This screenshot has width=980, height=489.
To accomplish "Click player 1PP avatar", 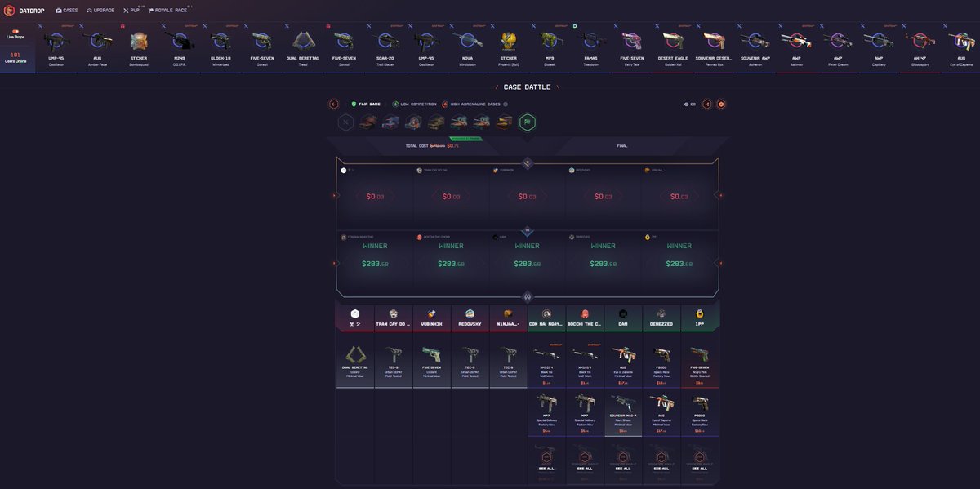I will click(699, 313).
